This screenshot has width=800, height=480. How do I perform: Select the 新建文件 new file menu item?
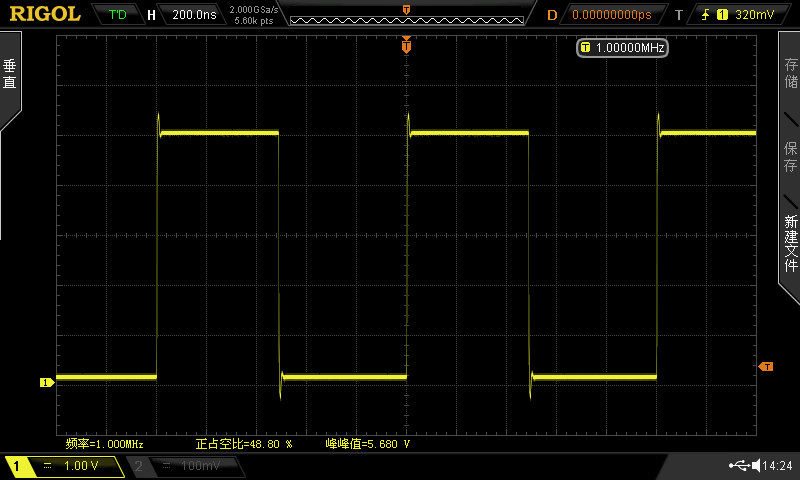tap(790, 242)
